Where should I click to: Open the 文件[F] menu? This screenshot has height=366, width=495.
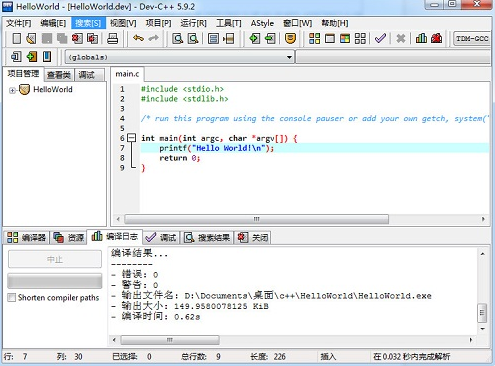pos(19,23)
